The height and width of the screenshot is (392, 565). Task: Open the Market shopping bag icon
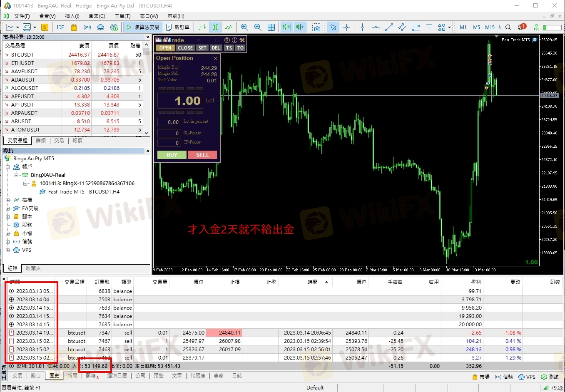(x=74, y=27)
